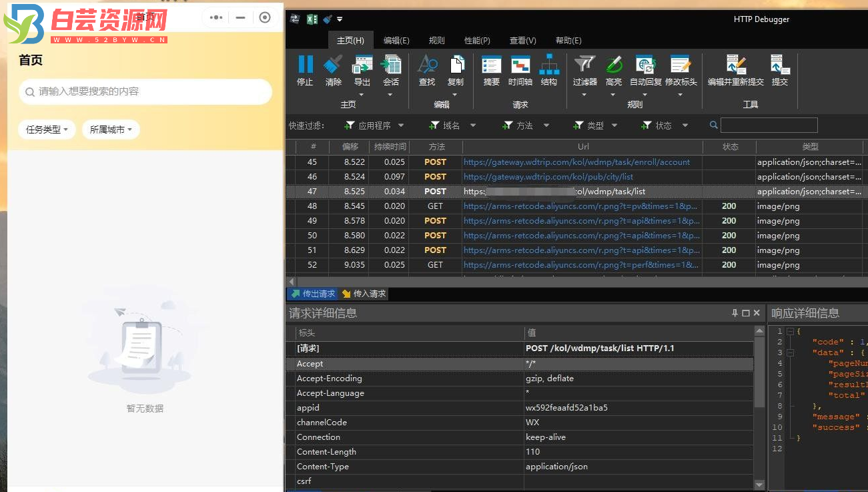This screenshot has height=492, width=868.
Task: Open the pub/city/list URL in row 46
Action: 548,177
